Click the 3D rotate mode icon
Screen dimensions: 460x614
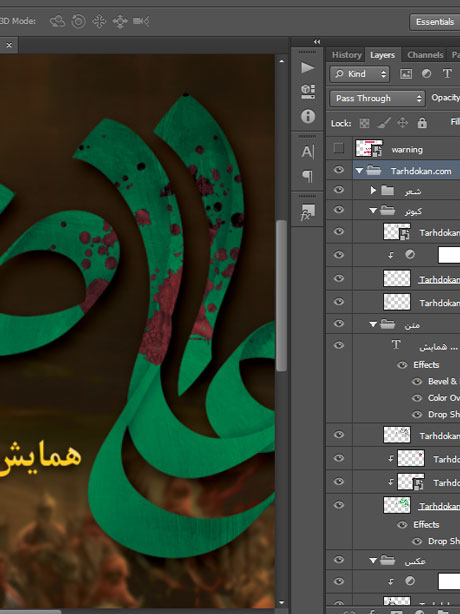coord(57,21)
